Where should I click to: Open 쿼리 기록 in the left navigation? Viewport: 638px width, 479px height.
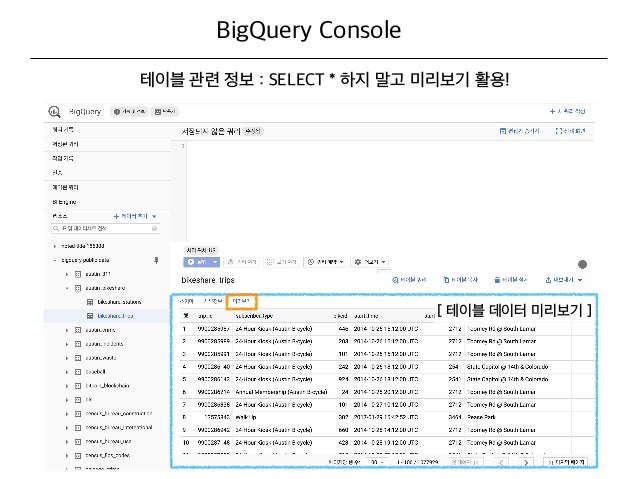coord(63,129)
